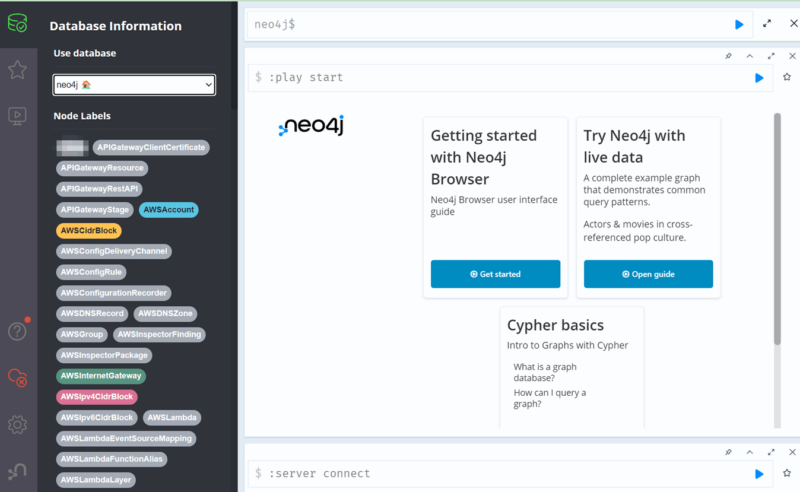Click the scrollbar in the play start frame
Screen dimensions: 800x492
[x=777, y=229]
